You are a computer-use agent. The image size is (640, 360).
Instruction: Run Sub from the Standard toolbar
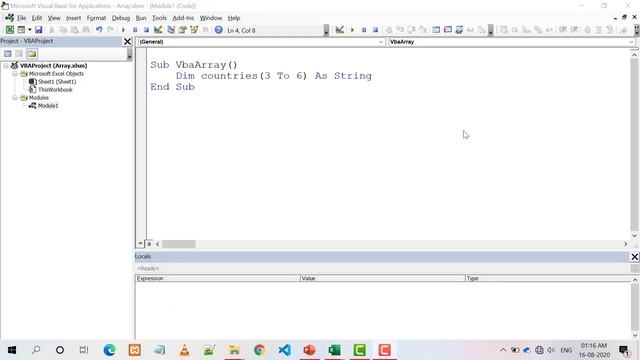[123, 30]
